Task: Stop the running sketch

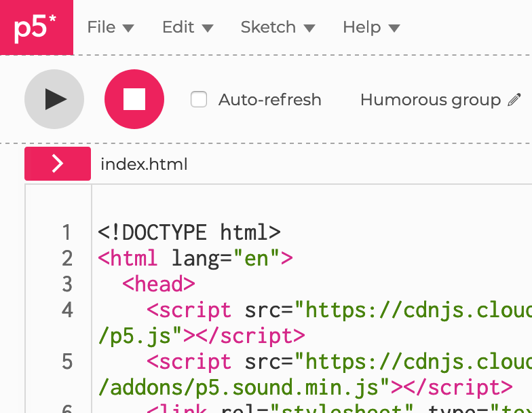Action: click(134, 100)
